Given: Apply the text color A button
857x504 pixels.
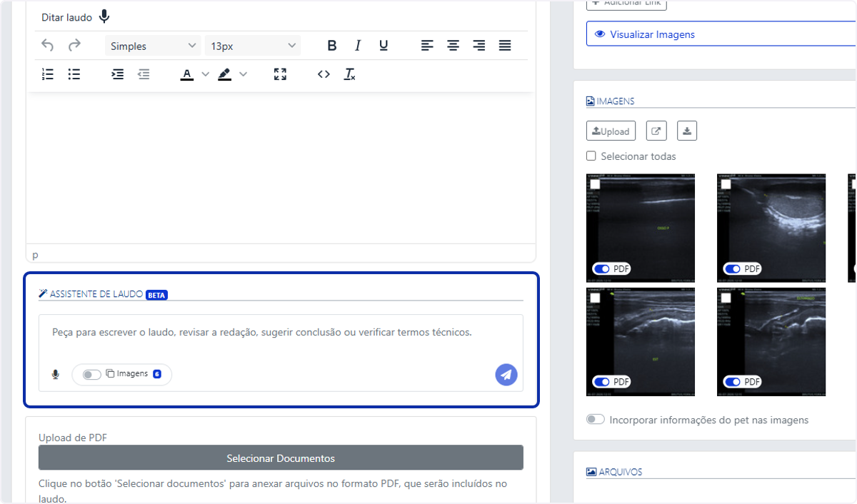Looking at the screenshot, I should (x=187, y=74).
